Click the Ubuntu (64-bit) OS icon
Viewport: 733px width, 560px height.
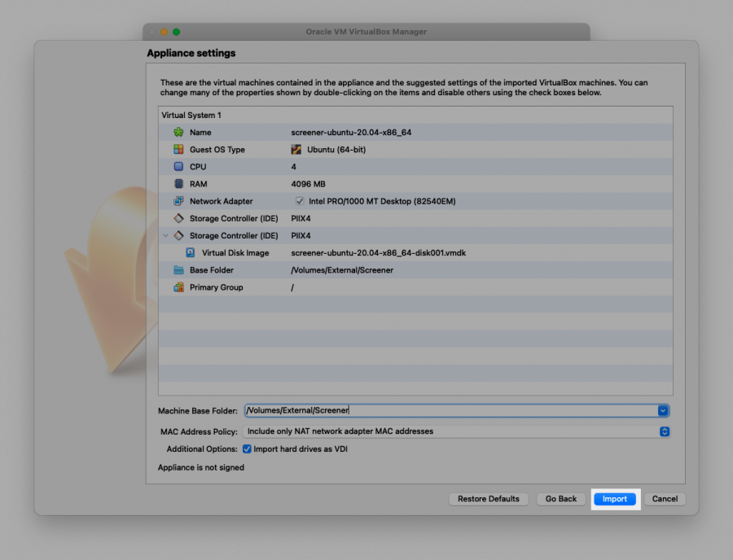[x=296, y=150]
